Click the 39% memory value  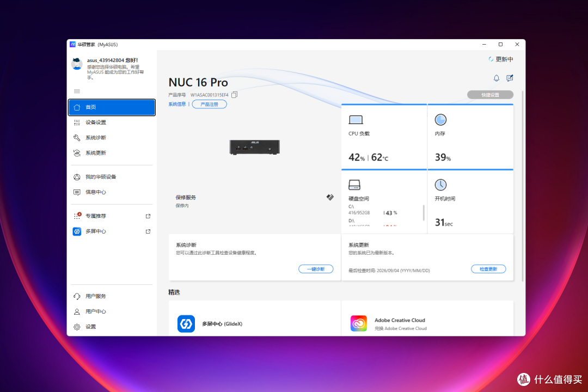coord(443,157)
